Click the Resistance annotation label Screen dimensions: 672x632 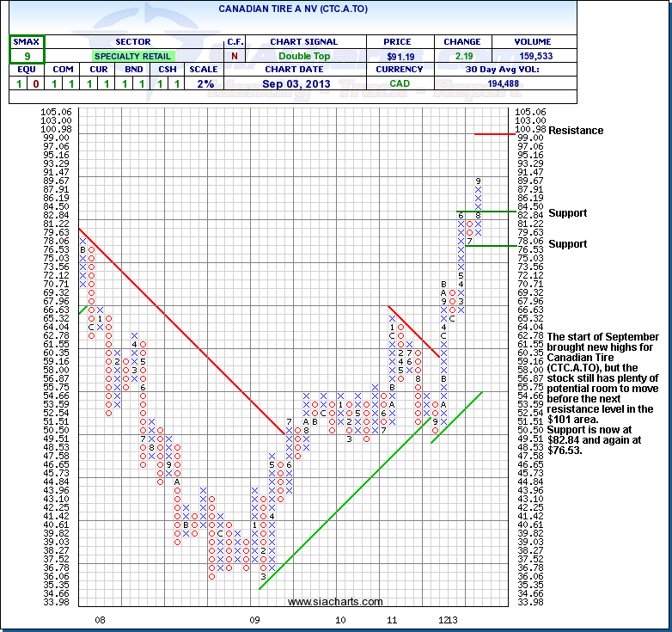coord(576,131)
